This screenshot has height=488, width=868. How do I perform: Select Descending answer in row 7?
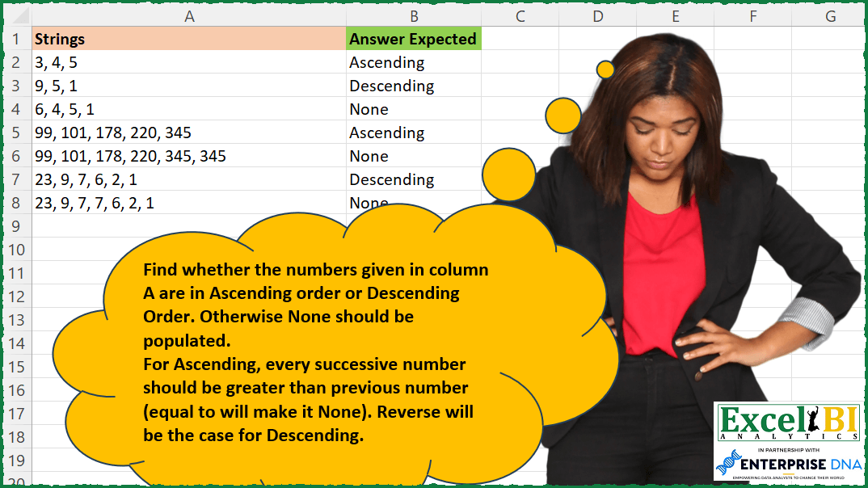click(x=414, y=179)
